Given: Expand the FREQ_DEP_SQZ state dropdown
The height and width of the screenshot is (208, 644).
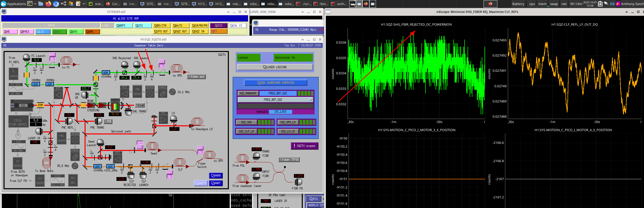Looking at the screenshot, I should pyautogui.click(x=275, y=100).
